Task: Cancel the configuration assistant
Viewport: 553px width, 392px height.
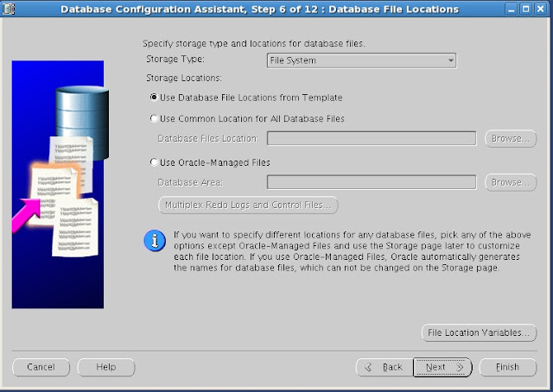Action: pyautogui.click(x=41, y=367)
